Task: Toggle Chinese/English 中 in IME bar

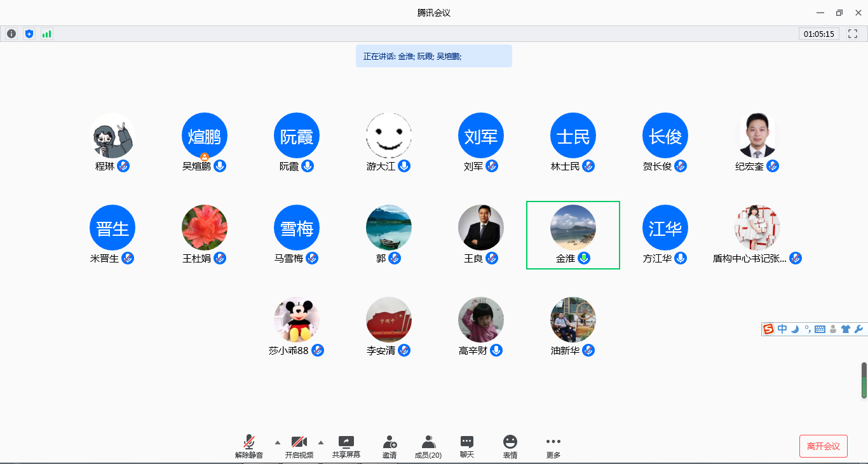Action: pos(782,329)
